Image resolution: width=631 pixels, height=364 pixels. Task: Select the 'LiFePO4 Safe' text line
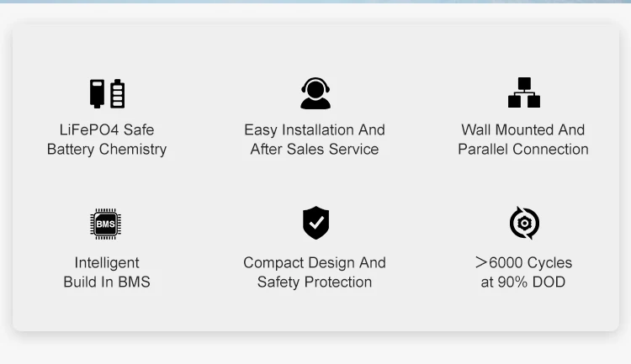point(107,130)
